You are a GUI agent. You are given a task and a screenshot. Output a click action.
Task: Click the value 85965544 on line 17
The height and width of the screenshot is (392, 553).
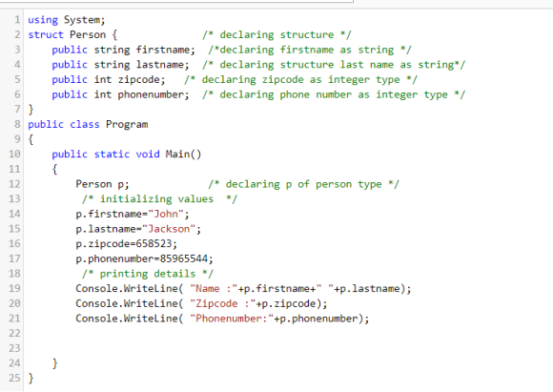coord(183,258)
